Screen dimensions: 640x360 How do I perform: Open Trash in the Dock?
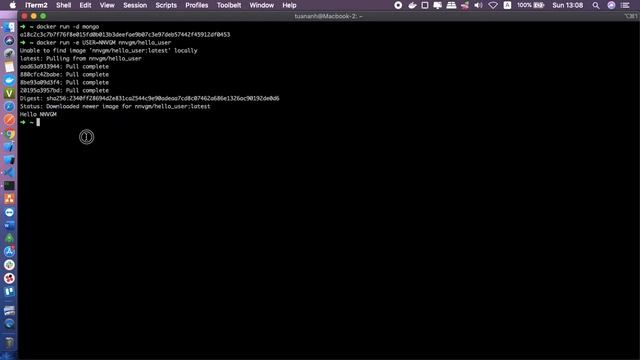9,343
